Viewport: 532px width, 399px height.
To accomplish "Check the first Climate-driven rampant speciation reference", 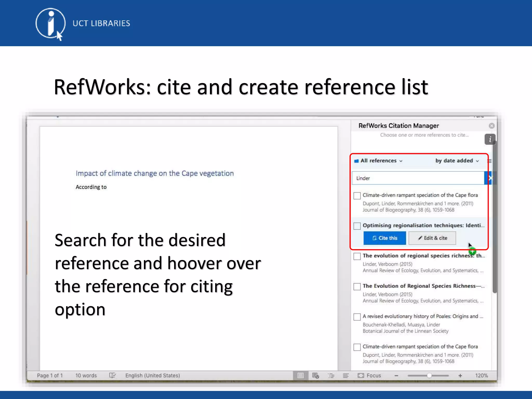I will (x=357, y=196).
